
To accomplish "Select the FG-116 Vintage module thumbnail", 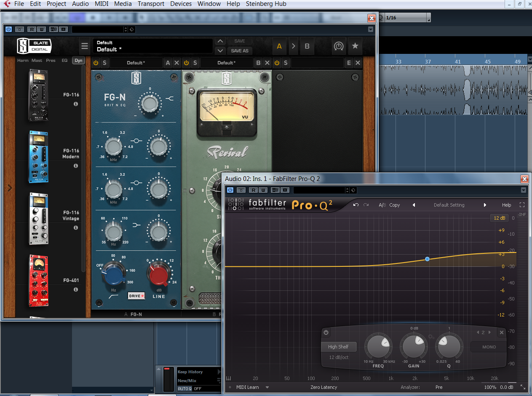I will point(38,219).
